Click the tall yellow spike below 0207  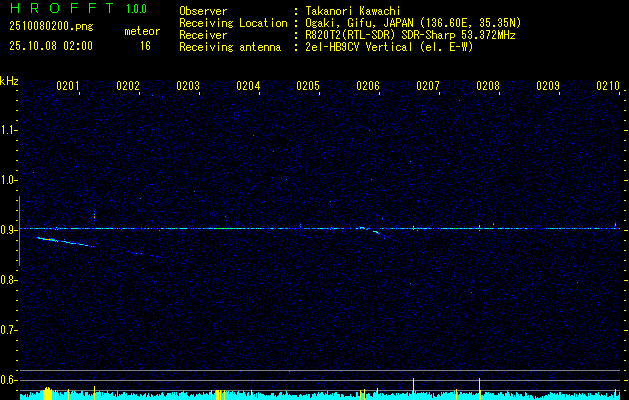(x=413, y=389)
